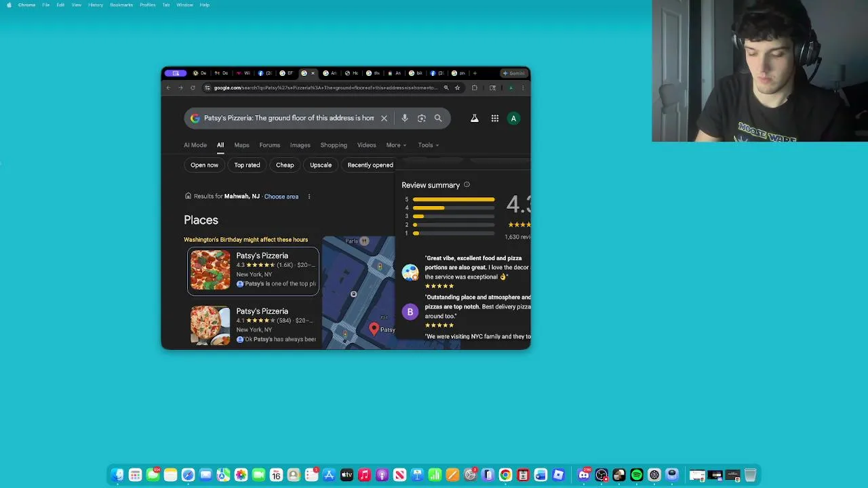Show info about Review summary

467,184
